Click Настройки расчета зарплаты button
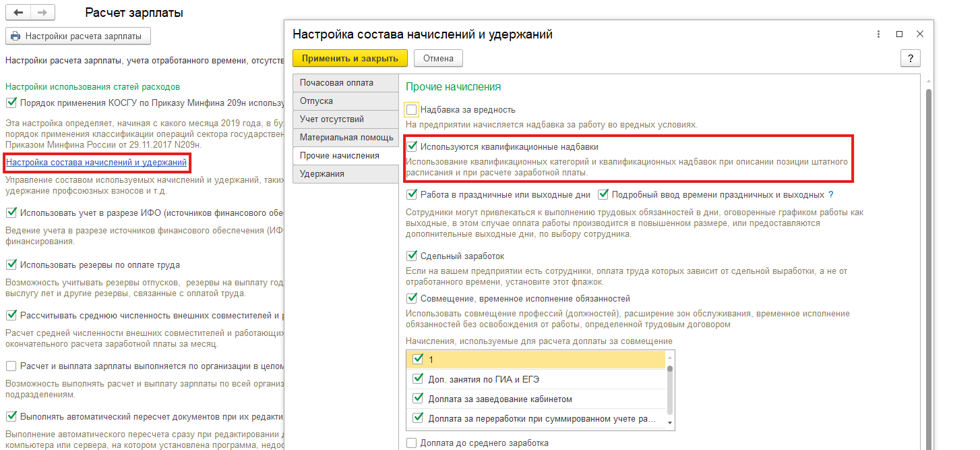Screen dimensions: 980x450 [x=78, y=36]
